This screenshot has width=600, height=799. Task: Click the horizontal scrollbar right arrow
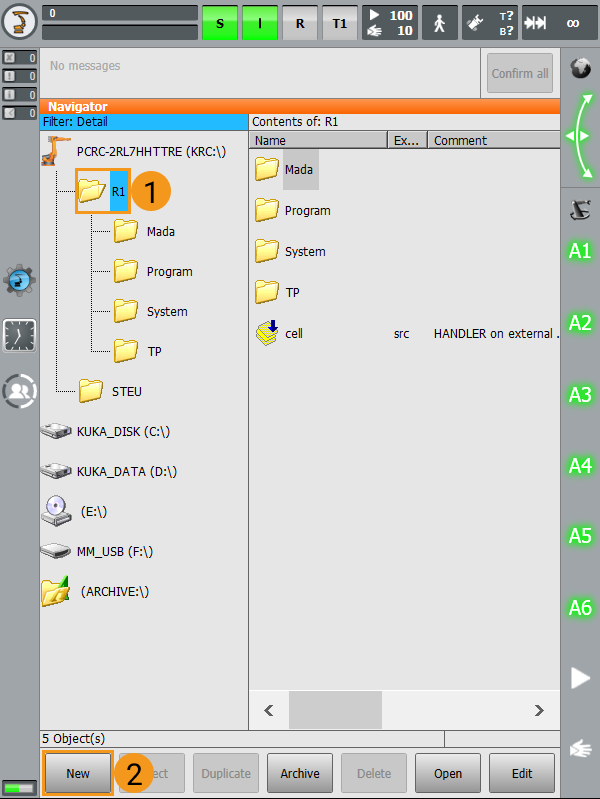click(x=539, y=710)
